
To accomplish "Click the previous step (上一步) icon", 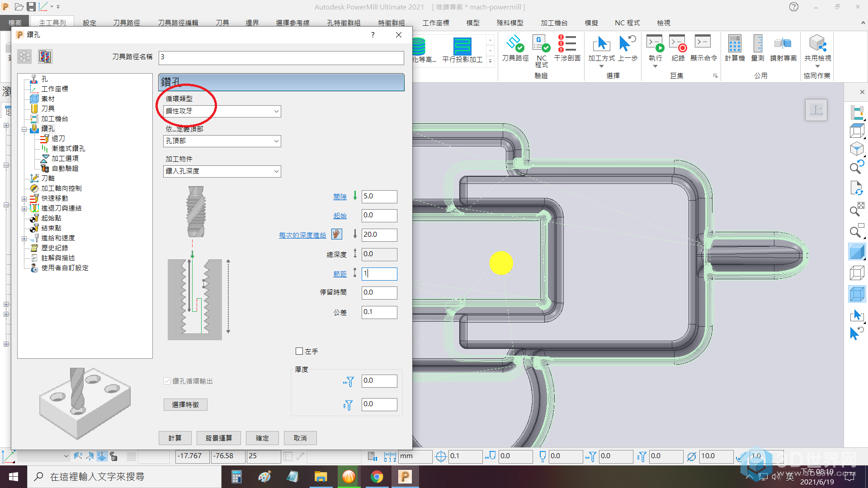I will (627, 44).
